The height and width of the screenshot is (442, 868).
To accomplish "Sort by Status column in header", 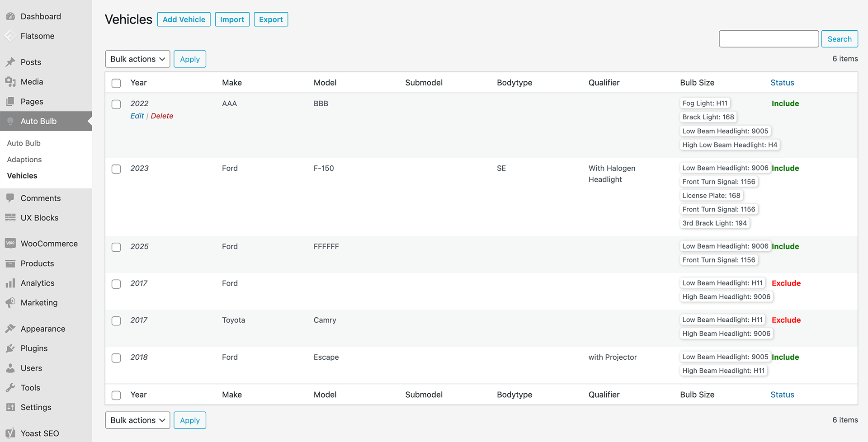I will click(x=782, y=83).
